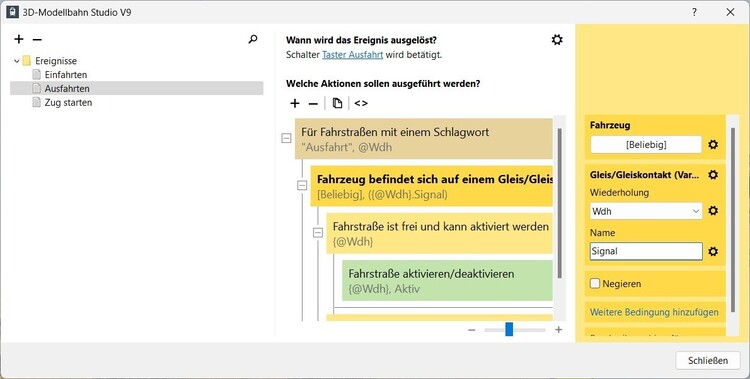Open gear next to Gleis/Gleiskontakt heading
Image resolution: width=750 pixels, height=379 pixels.
tap(713, 175)
